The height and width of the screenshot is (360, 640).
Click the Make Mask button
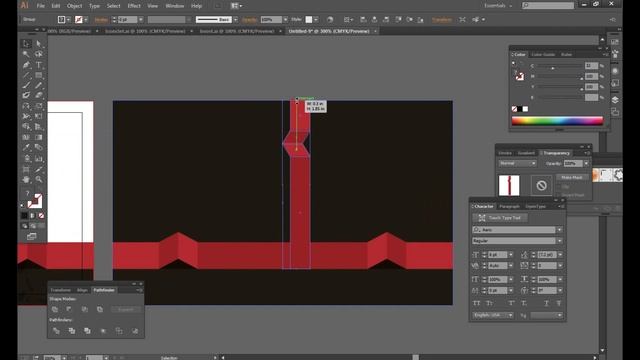tap(572, 178)
